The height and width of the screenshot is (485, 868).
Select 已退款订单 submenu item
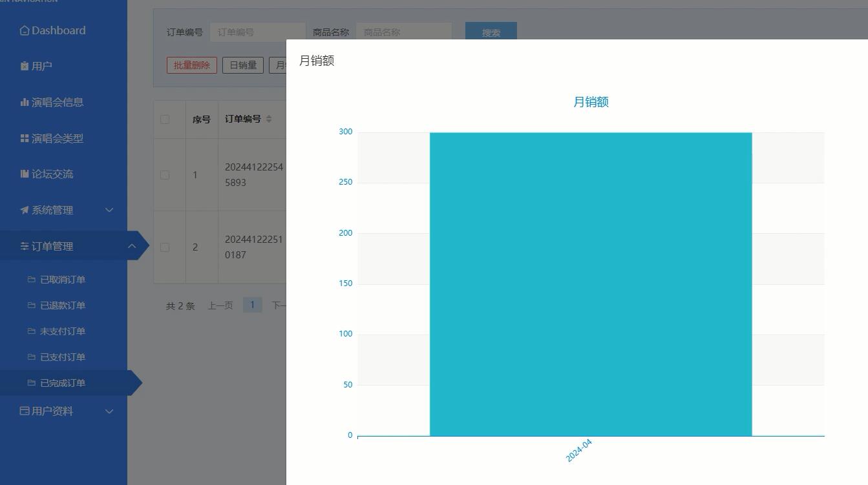point(63,305)
